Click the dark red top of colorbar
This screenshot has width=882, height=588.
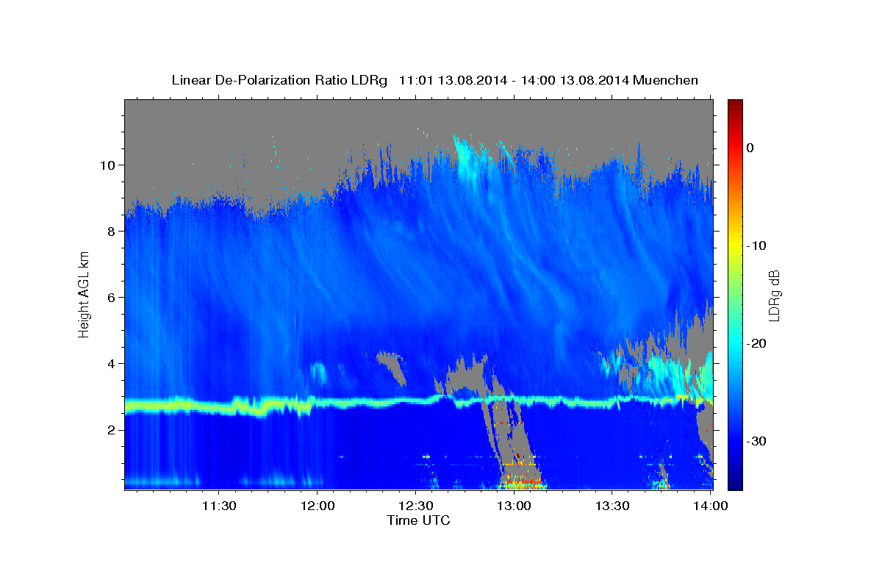pos(734,104)
